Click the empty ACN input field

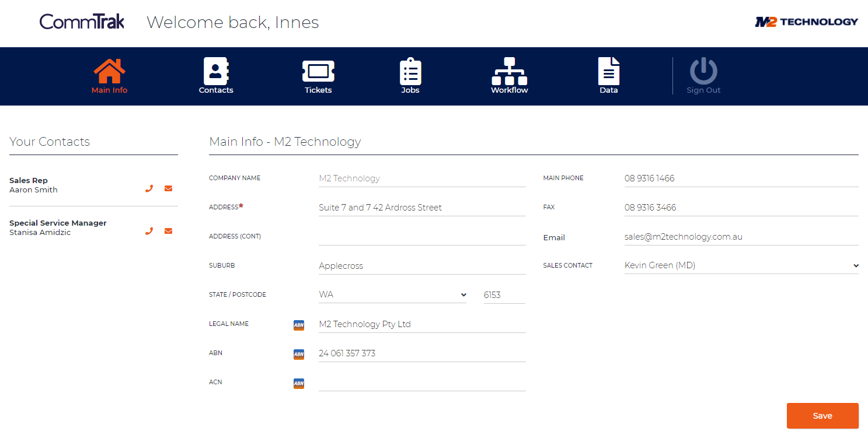(422, 383)
